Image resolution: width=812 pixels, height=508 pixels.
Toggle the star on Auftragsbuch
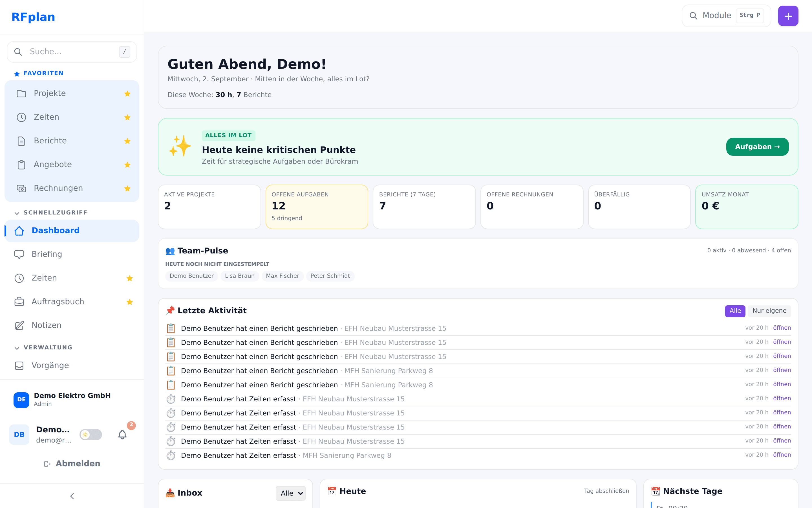tap(130, 302)
